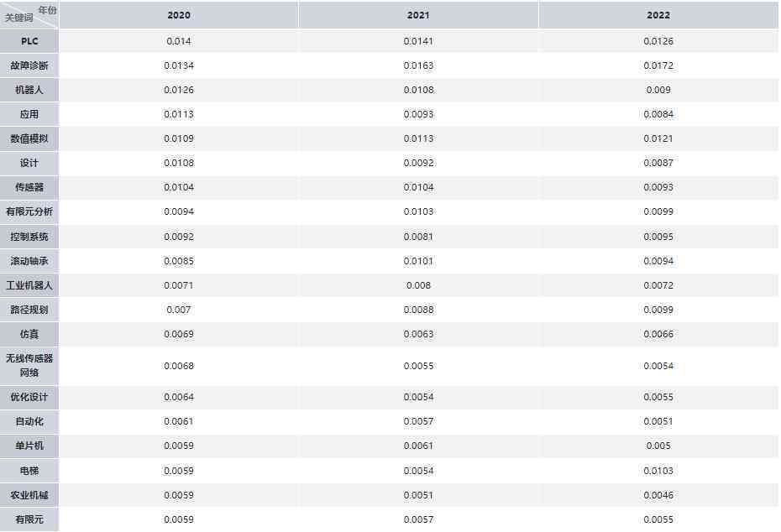
Task: Click the 关键词/年份 corner header cell
Action: point(29,15)
